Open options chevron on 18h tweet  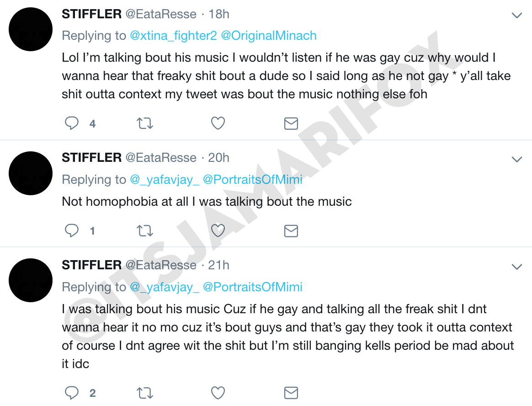click(516, 16)
